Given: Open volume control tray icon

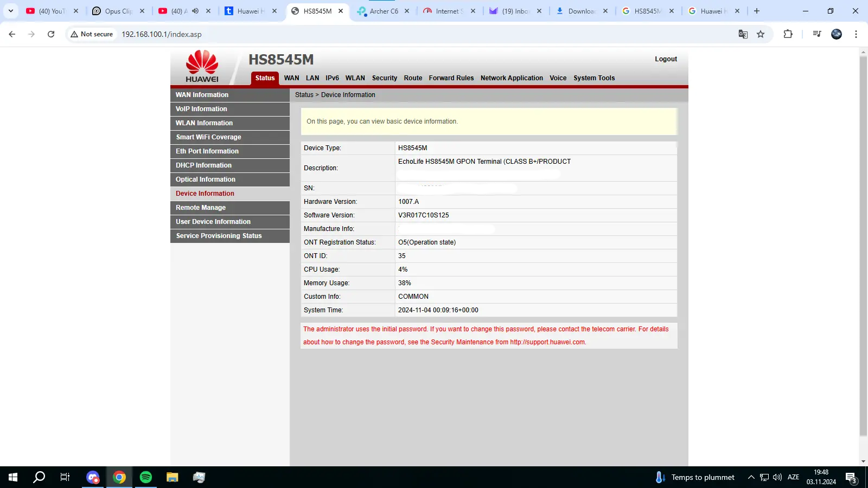Looking at the screenshot, I should 777,477.
